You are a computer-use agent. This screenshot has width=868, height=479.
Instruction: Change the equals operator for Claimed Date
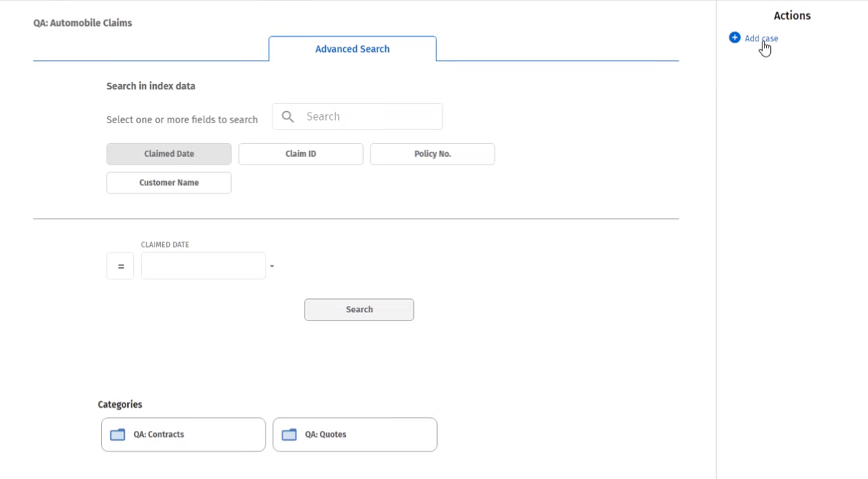pos(120,266)
